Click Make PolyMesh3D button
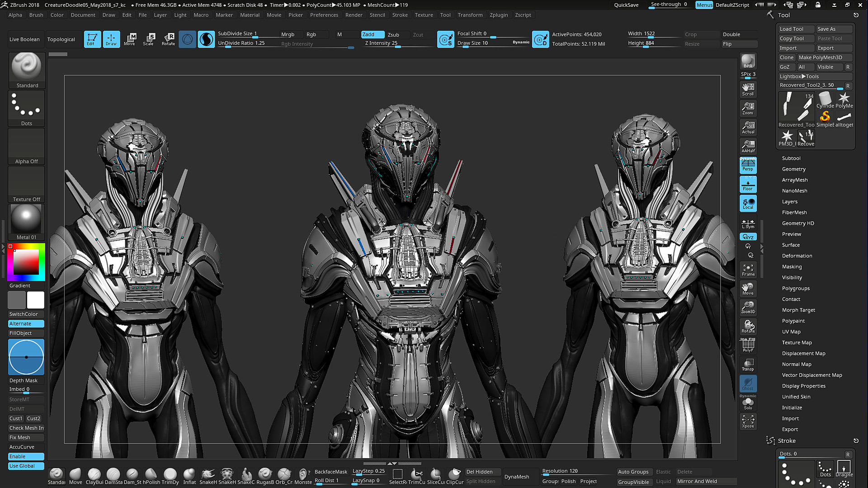 click(825, 57)
